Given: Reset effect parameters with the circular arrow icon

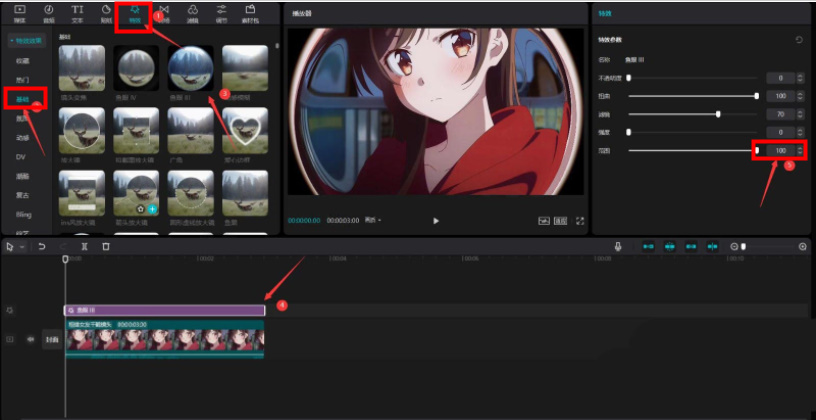Looking at the screenshot, I should (x=798, y=40).
